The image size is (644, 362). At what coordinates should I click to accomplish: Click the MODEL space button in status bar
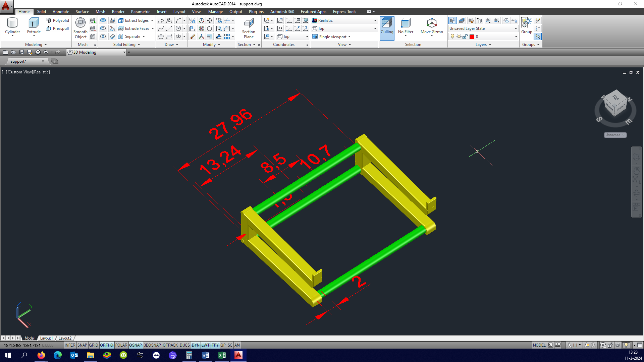click(539, 345)
